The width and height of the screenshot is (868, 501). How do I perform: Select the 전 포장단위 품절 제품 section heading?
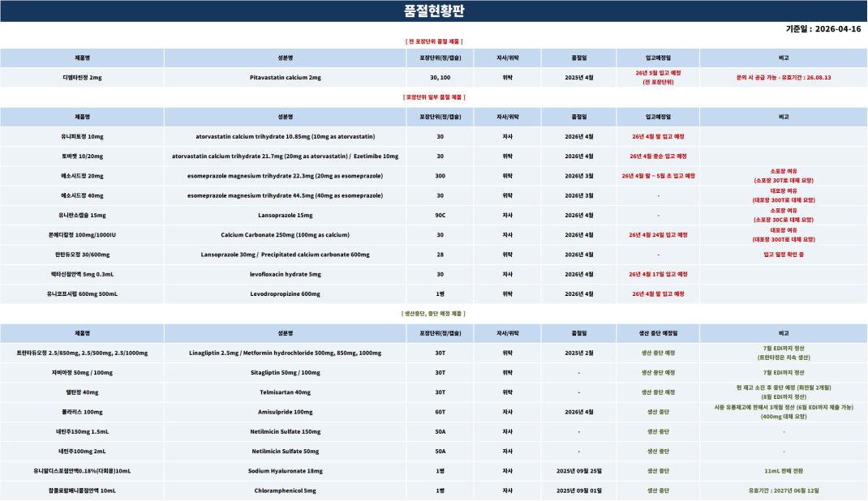[434, 41]
